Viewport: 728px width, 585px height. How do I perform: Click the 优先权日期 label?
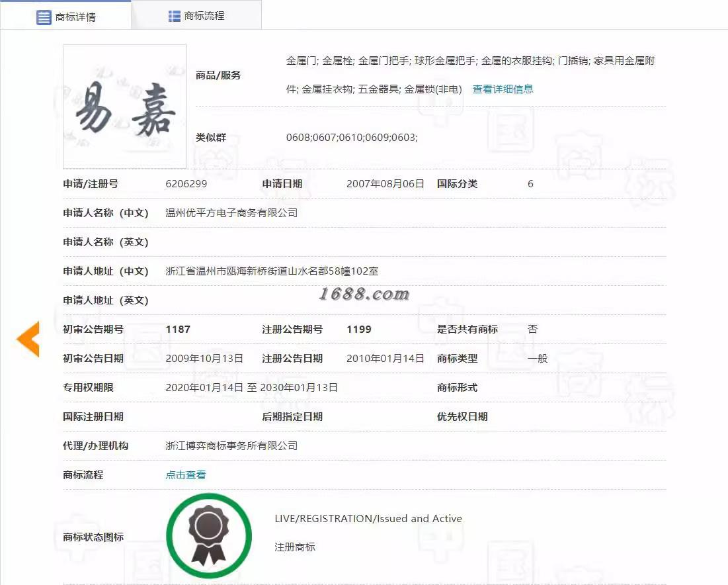[x=462, y=417]
